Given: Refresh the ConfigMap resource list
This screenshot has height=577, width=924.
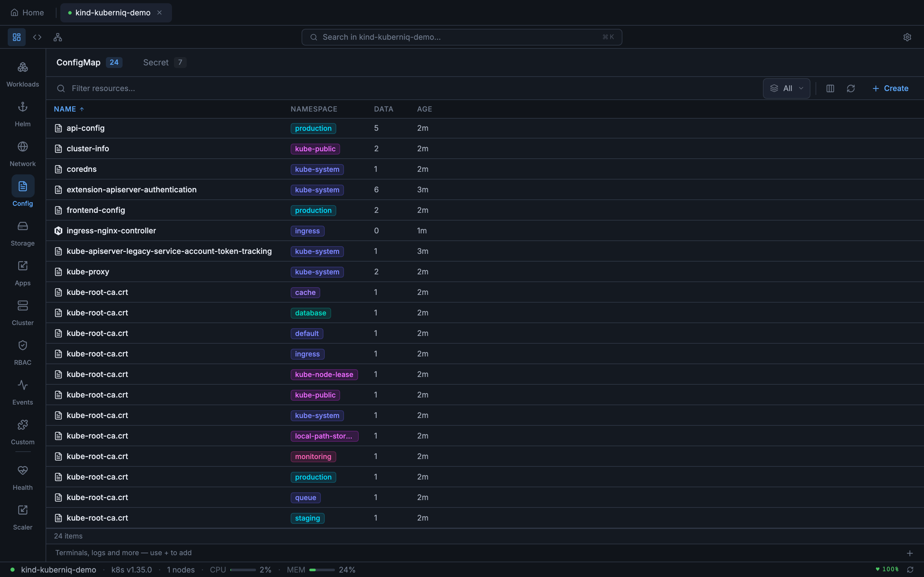Looking at the screenshot, I should [x=851, y=88].
